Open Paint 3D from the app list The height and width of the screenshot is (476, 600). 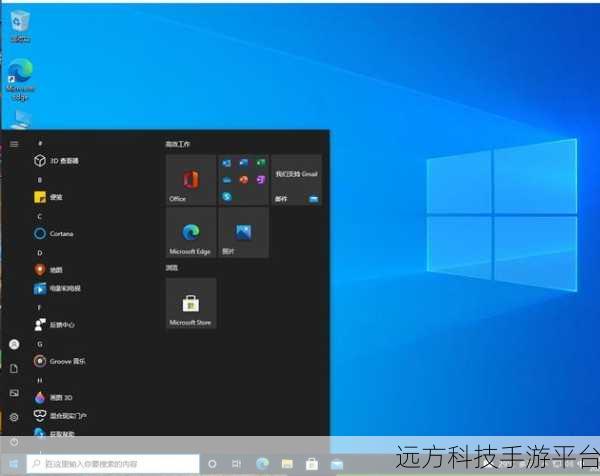coord(53,398)
